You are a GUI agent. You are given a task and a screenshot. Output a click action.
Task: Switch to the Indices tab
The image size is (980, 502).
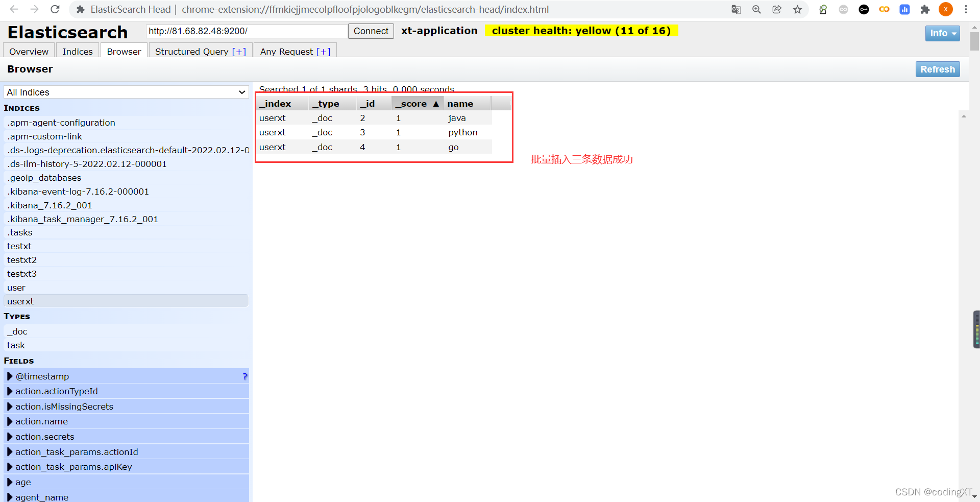(x=78, y=51)
